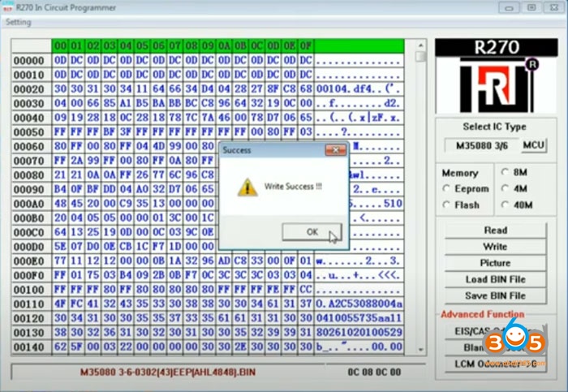Click the row address 000A0
The width and height of the screenshot is (568, 392).
click(28, 204)
